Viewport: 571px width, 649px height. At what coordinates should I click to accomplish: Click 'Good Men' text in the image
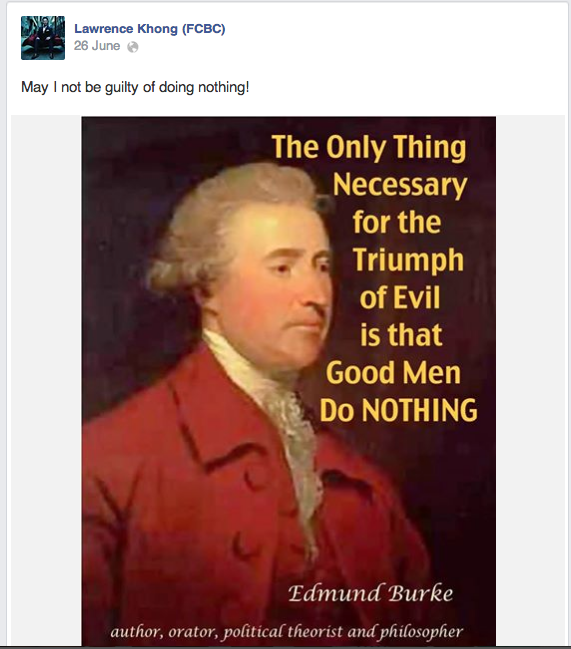[393, 373]
